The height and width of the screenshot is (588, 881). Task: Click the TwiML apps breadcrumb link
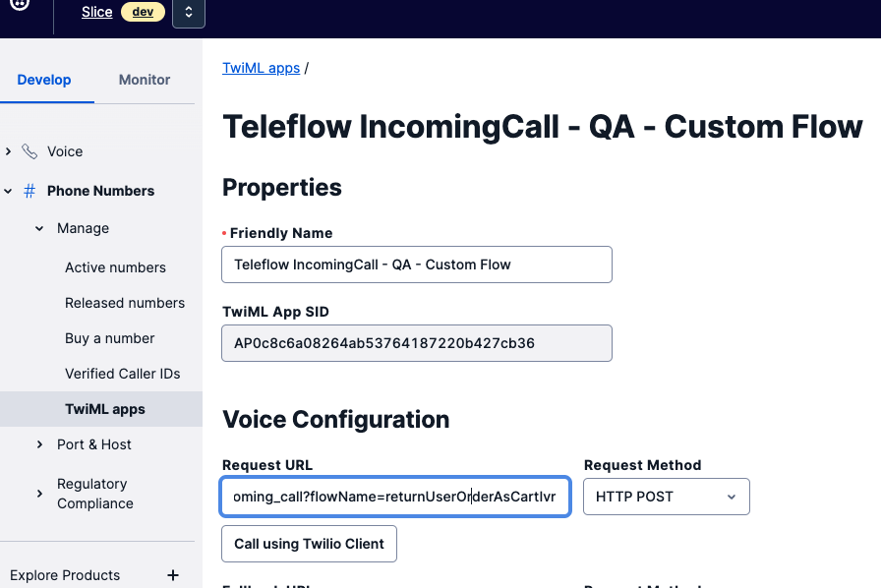(261, 68)
